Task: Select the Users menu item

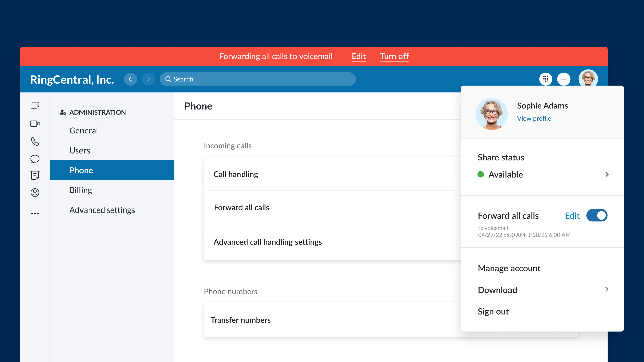Action: tap(79, 150)
